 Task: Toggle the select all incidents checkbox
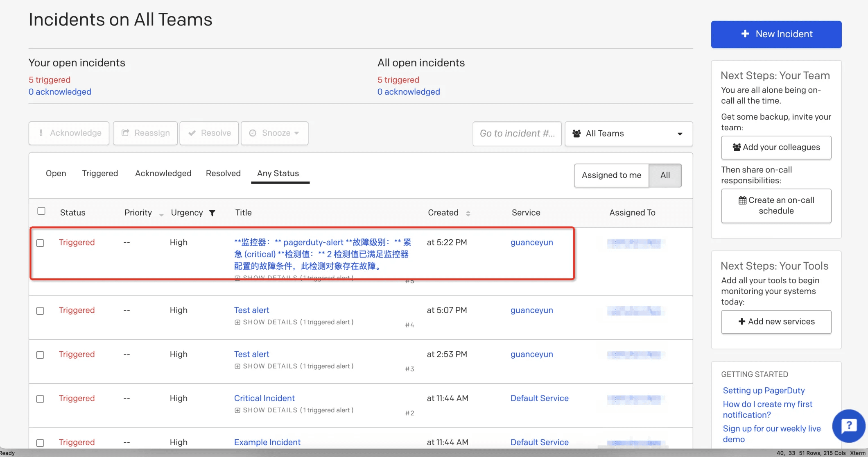(x=41, y=211)
